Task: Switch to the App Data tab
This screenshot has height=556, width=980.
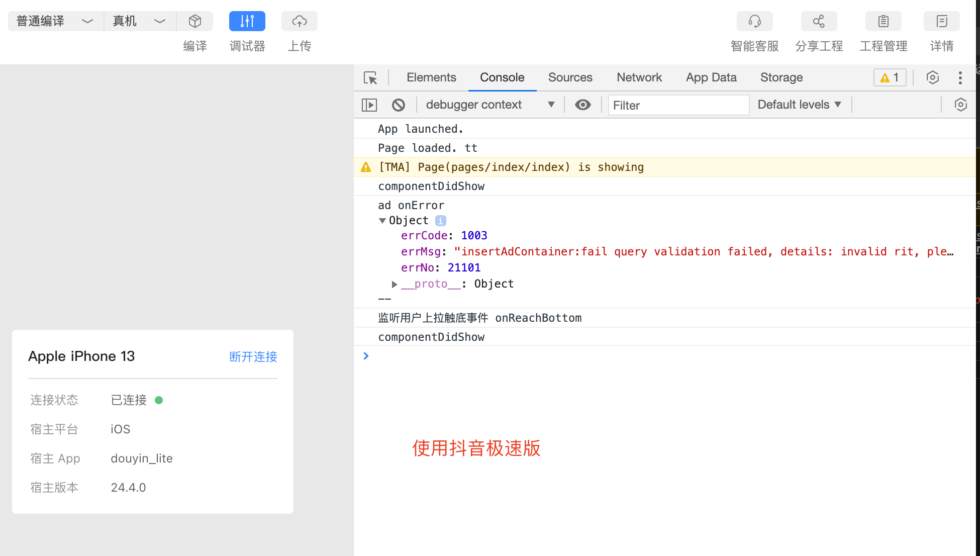Action: pyautogui.click(x=711, y=77)
